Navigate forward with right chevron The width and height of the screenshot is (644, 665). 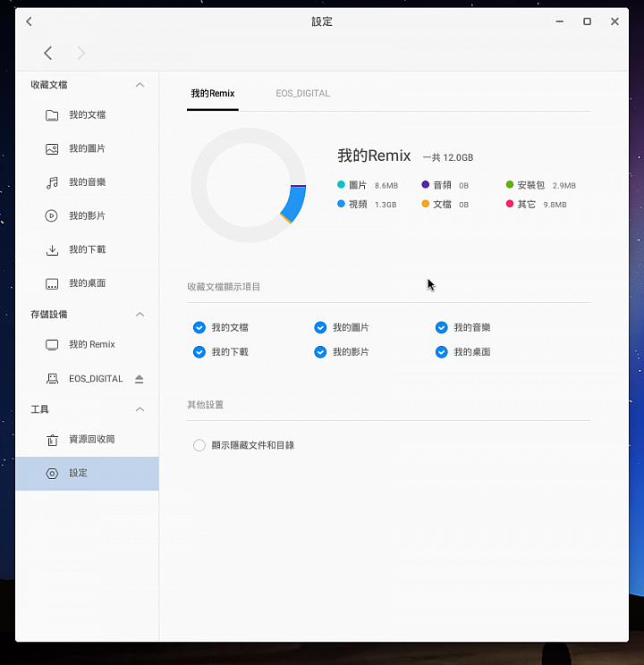81,53
